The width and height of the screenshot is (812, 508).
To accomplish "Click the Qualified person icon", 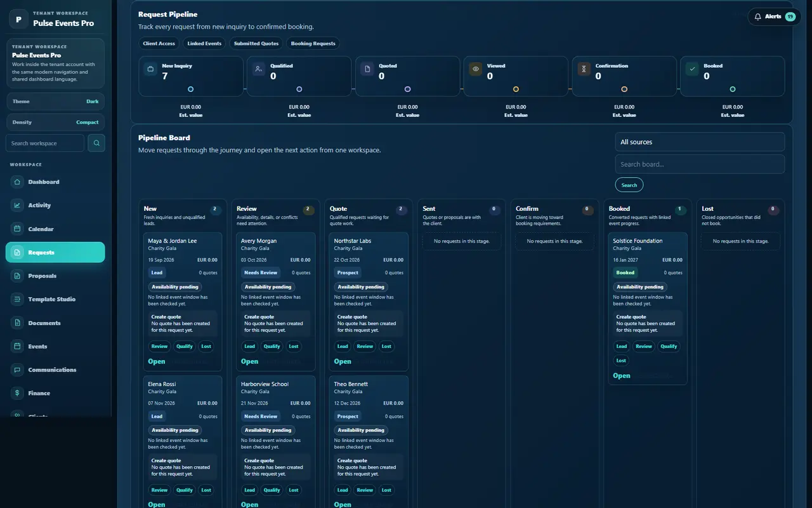I will coord(259,69).
